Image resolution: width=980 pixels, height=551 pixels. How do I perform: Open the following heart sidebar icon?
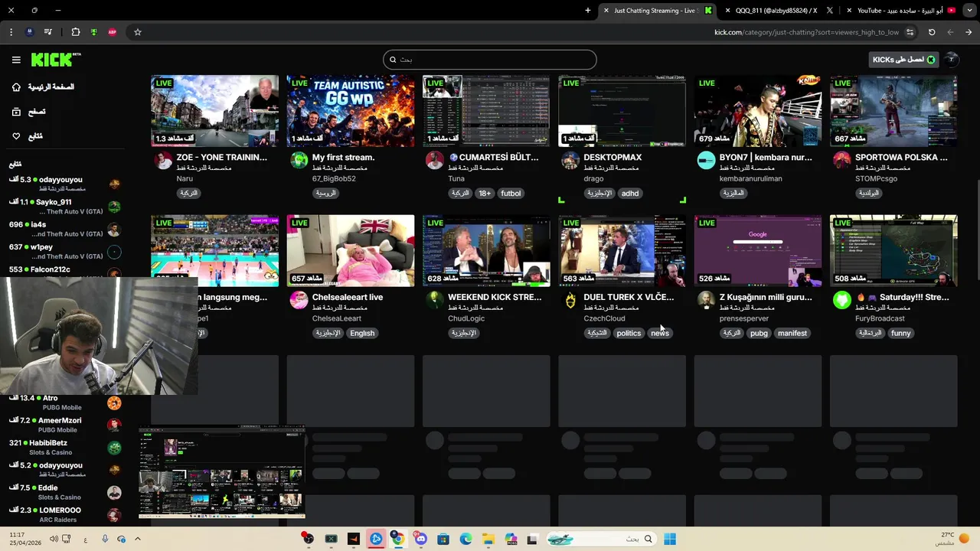tap(16, 136)
